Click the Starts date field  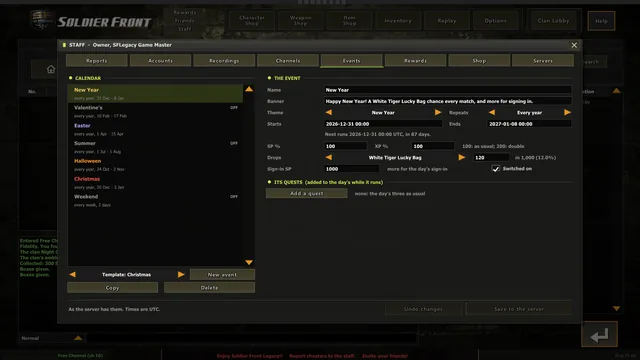[383, 124]
